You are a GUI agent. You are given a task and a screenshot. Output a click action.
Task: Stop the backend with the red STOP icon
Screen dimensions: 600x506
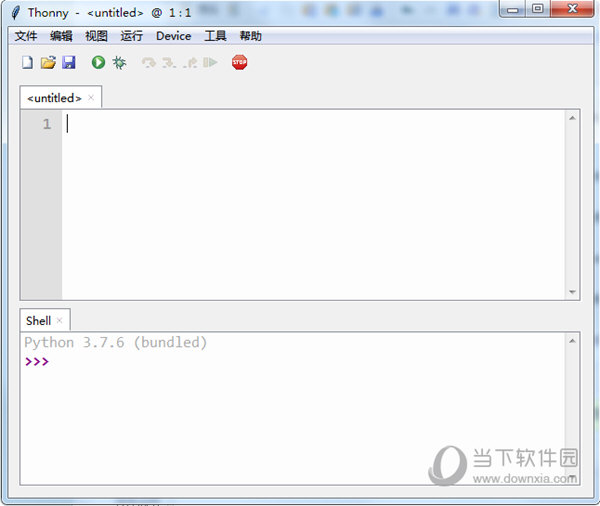pyautogui.click(x=240, y=62)
